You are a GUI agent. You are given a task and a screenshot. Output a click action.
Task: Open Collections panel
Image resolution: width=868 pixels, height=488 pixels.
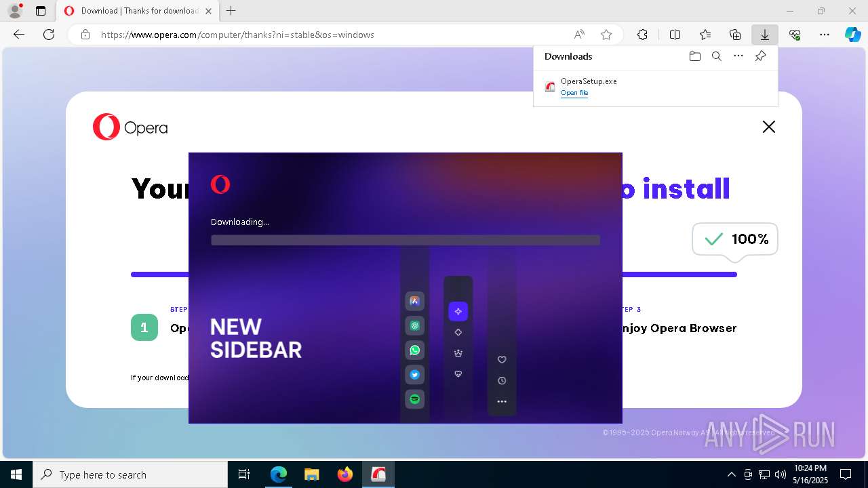(735, 35)
